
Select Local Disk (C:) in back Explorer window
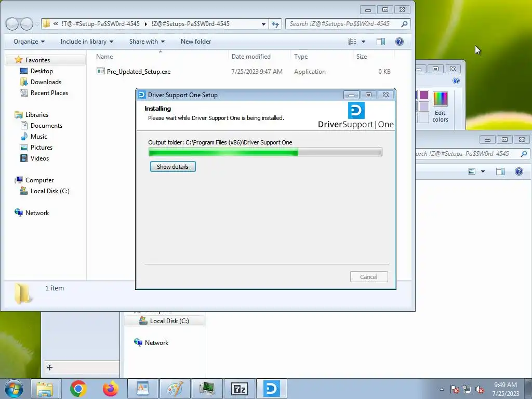tap(169, 321)
